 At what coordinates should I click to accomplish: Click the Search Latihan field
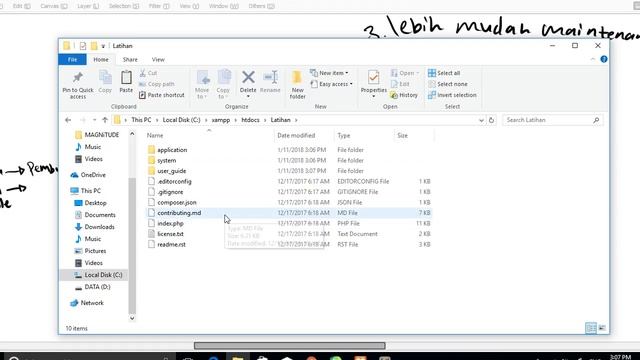[553, 120]
